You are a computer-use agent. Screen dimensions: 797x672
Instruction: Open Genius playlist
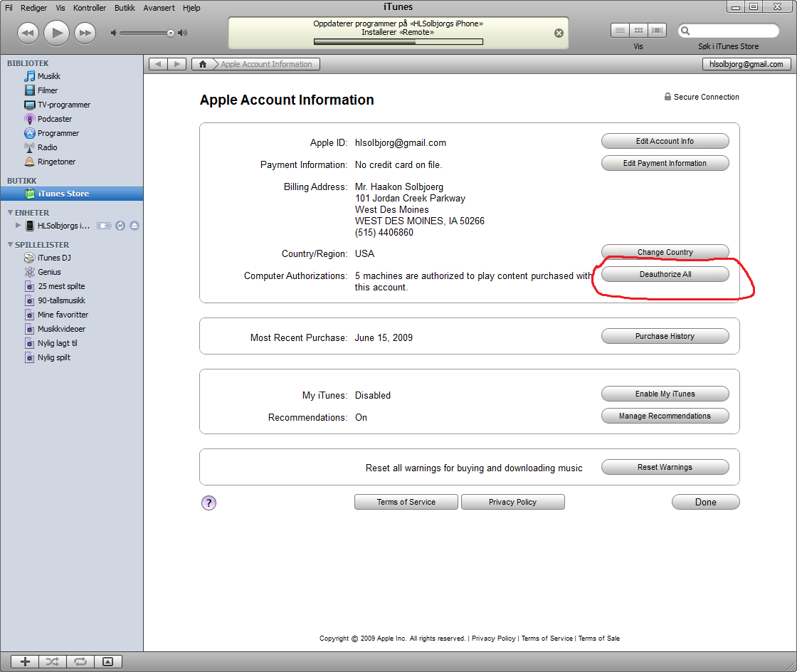coord(49,272)
